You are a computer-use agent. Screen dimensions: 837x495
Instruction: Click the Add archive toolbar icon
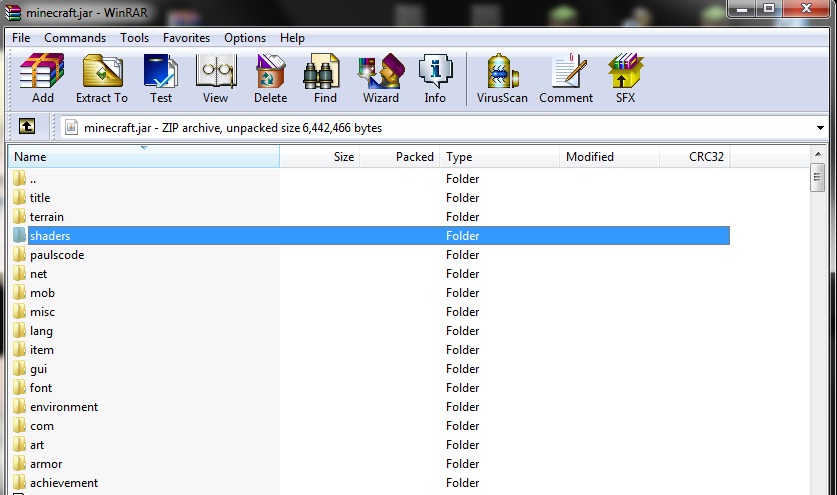[x=42, y=71]
